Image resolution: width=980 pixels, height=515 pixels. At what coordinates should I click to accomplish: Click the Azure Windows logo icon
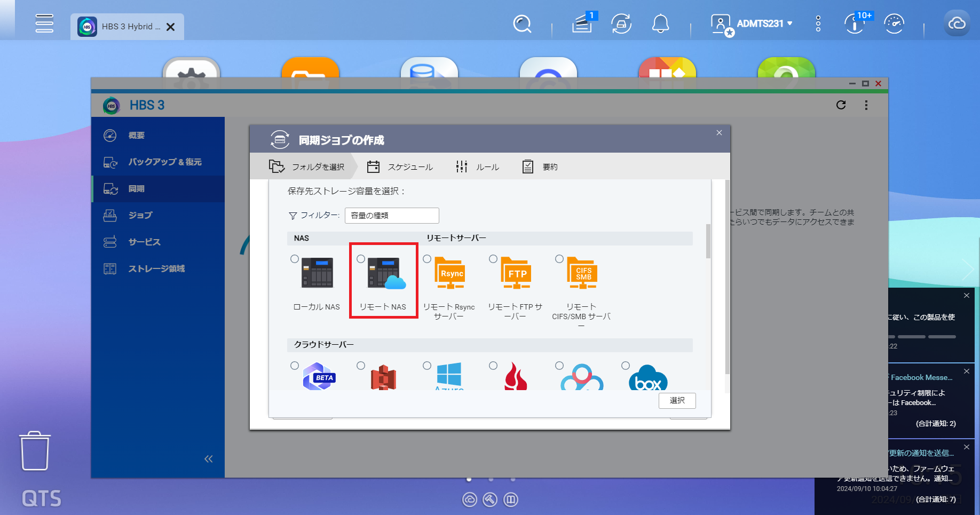coord(449,376)
